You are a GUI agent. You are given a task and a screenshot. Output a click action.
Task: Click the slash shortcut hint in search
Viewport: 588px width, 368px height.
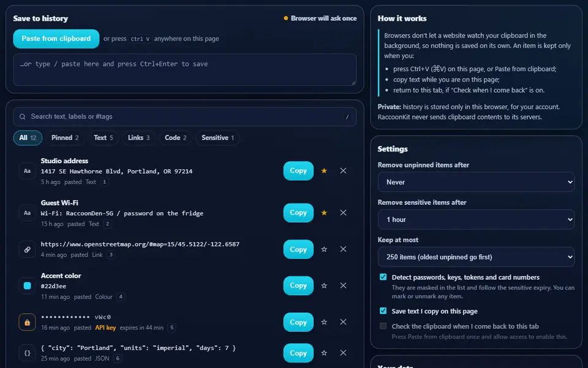pyautogui.click(x=347, y=117)
